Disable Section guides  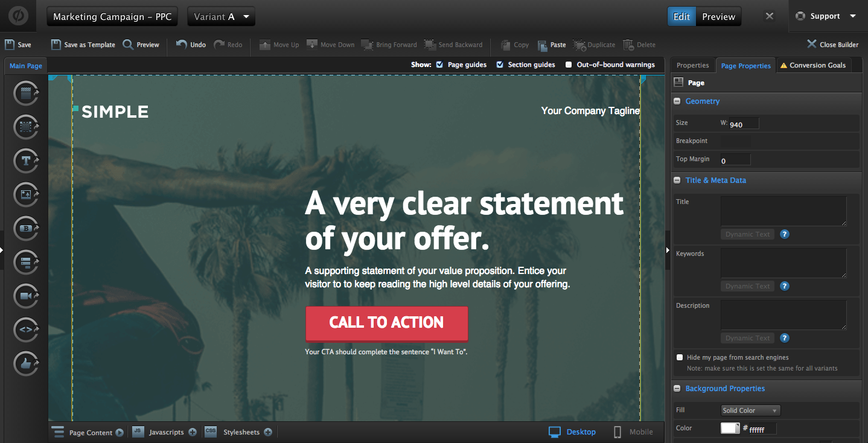[x=499, y=65]
